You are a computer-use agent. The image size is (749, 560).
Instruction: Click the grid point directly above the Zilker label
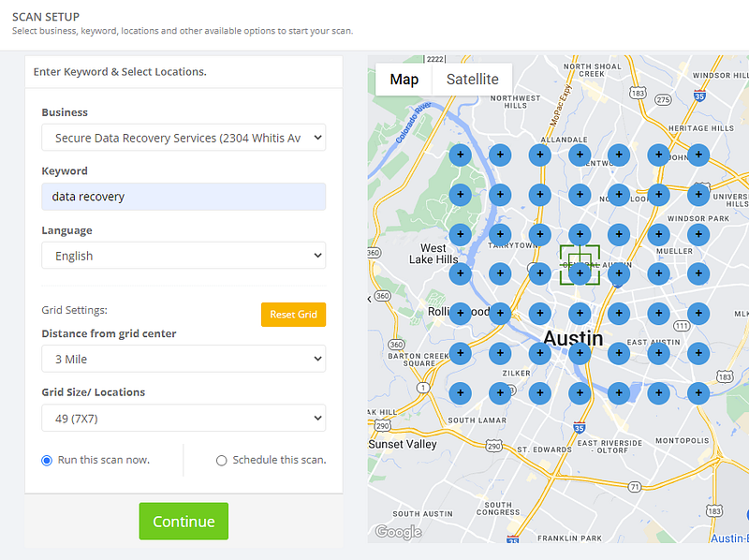pos(500,353)
